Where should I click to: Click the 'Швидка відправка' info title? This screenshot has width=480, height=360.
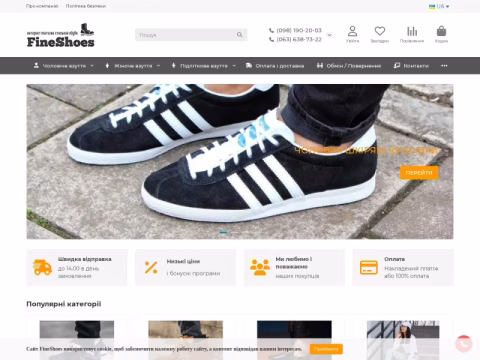coord(85,259)
